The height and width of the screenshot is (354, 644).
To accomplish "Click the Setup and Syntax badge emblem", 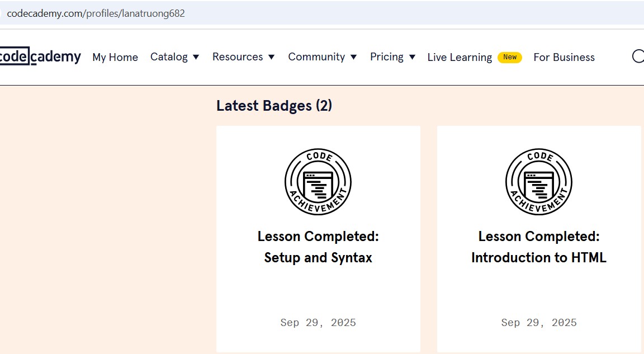I will coord(318,182).
